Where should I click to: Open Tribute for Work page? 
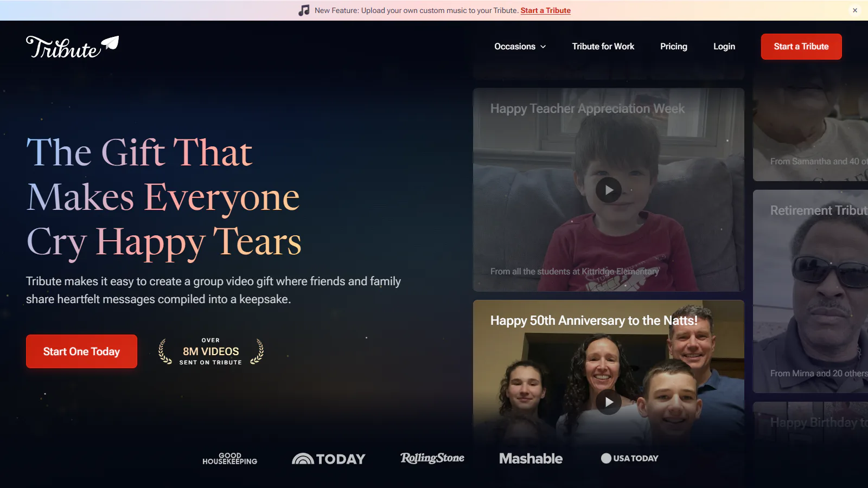603,47
